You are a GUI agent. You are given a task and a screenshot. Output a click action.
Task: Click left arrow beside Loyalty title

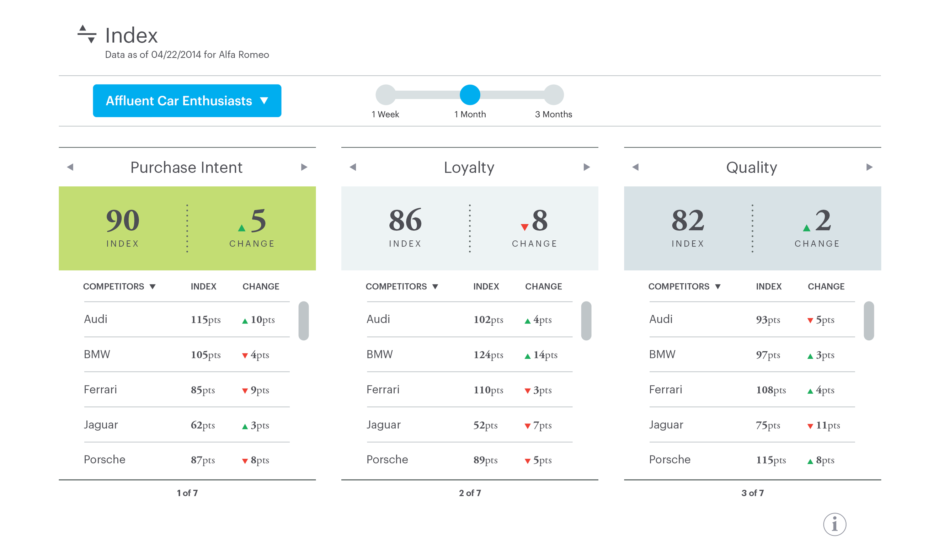pyautogui.click(x=353, y=167)
